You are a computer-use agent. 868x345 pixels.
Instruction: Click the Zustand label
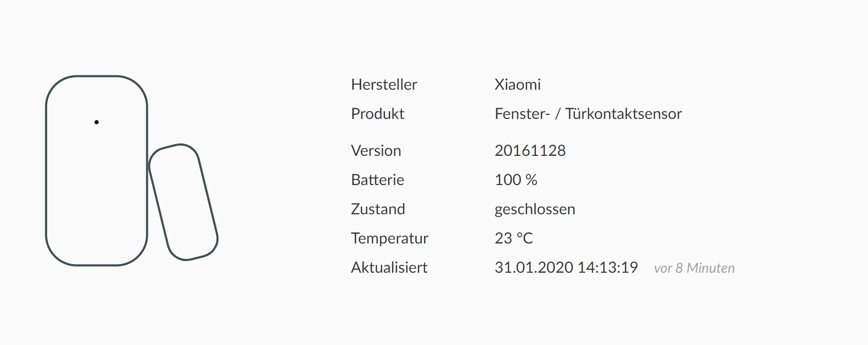point(378,209)
